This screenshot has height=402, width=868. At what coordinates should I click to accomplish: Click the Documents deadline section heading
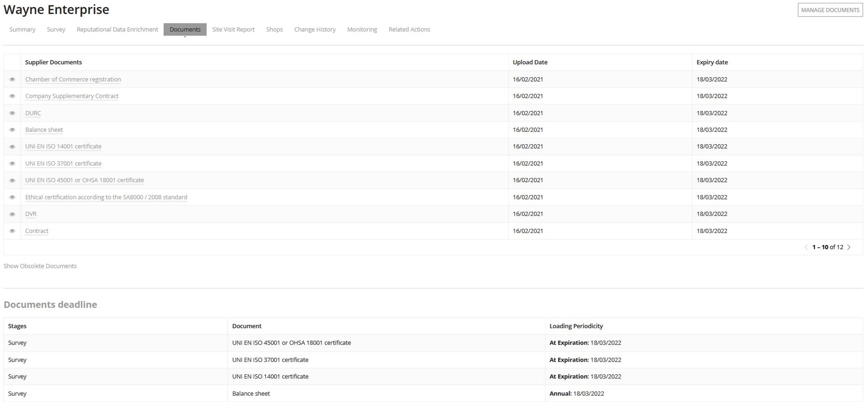51,304
